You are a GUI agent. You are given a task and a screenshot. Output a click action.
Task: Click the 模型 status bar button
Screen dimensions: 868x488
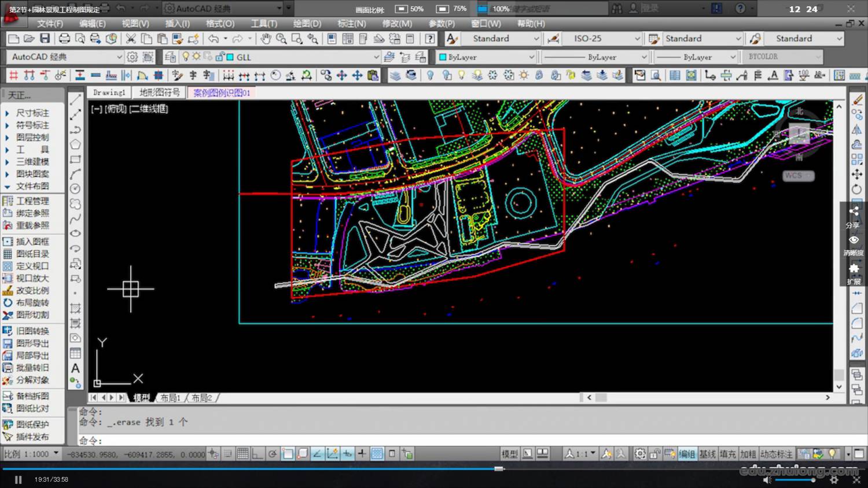tap(509, 454)
